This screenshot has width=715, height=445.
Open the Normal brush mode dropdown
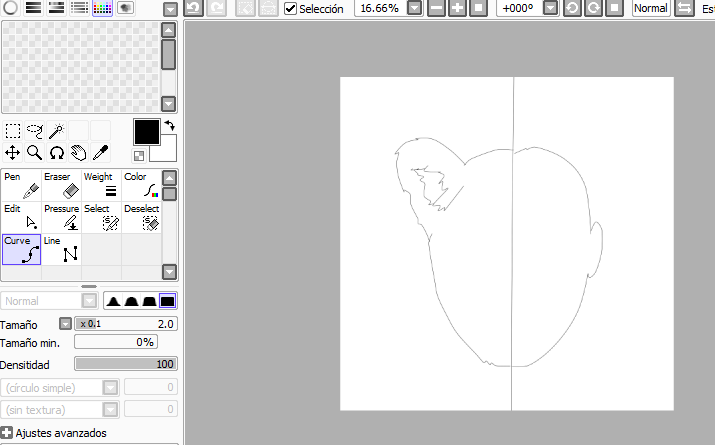(89, 301)
